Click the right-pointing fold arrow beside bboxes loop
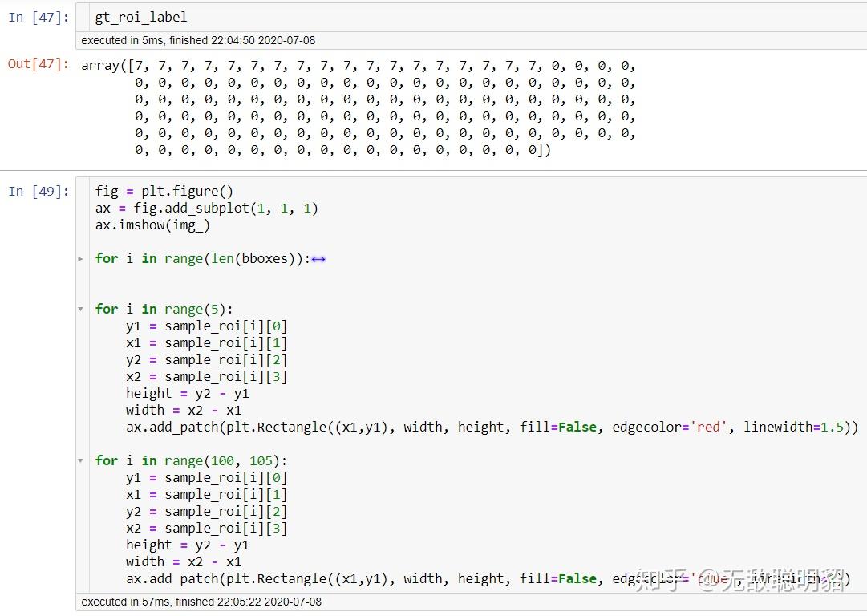This screenshot has height=616, width=867. click(x=80, y=258)
